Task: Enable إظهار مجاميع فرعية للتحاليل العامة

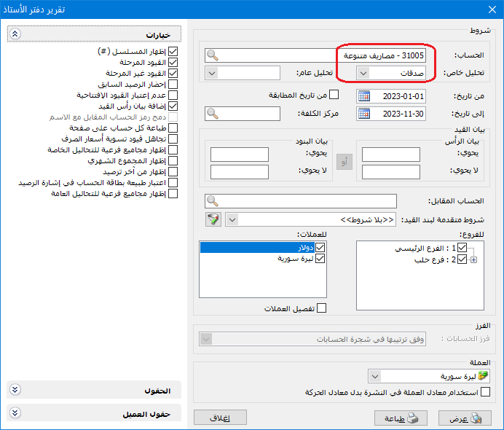Action: [x=173, y=194]
